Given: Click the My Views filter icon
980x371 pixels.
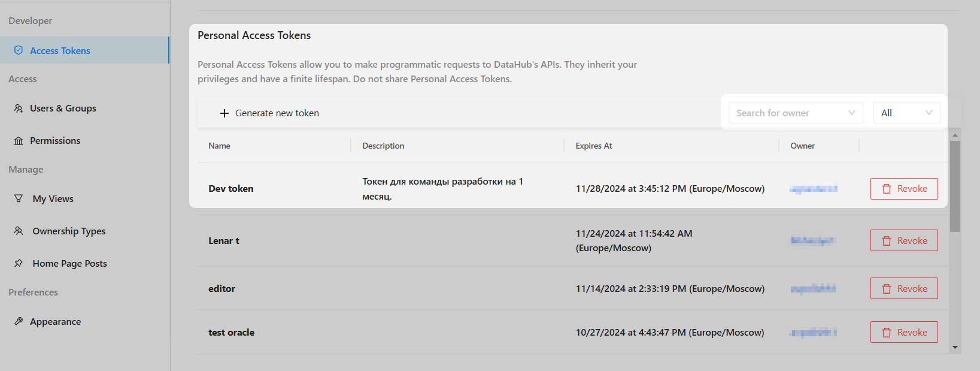Looking at the screenshot, I should (x=19, y=198).
